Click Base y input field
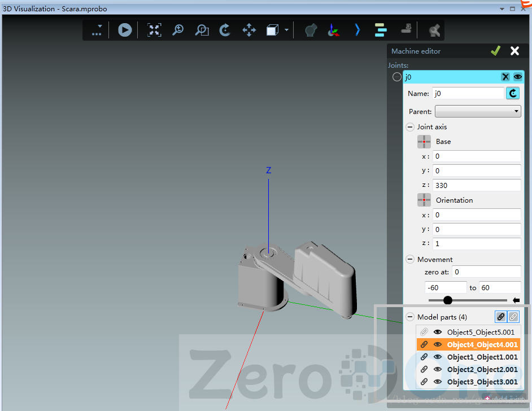This screenshot has width=532, height=411. point(477,170)
